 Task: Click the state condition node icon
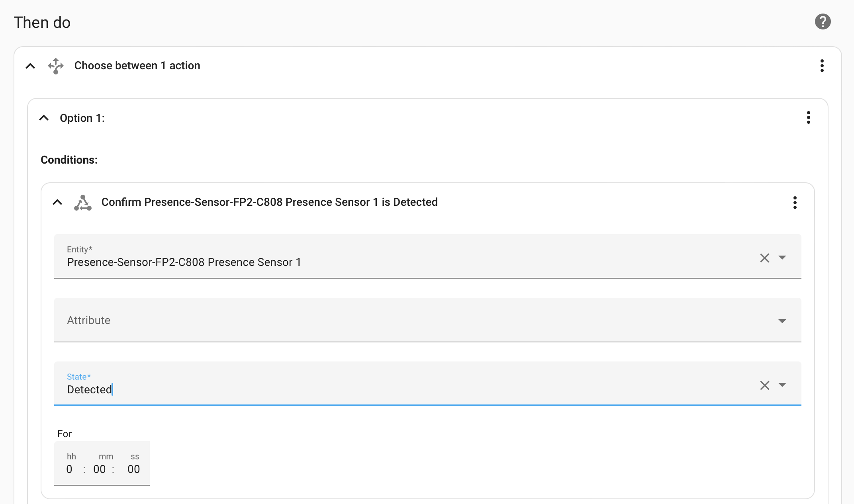83,202
